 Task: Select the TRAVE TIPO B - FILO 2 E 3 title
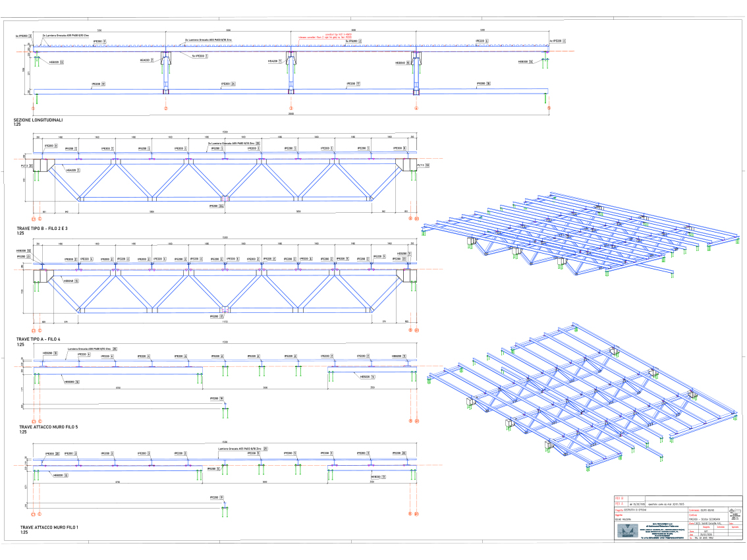(x=42, y=229)
